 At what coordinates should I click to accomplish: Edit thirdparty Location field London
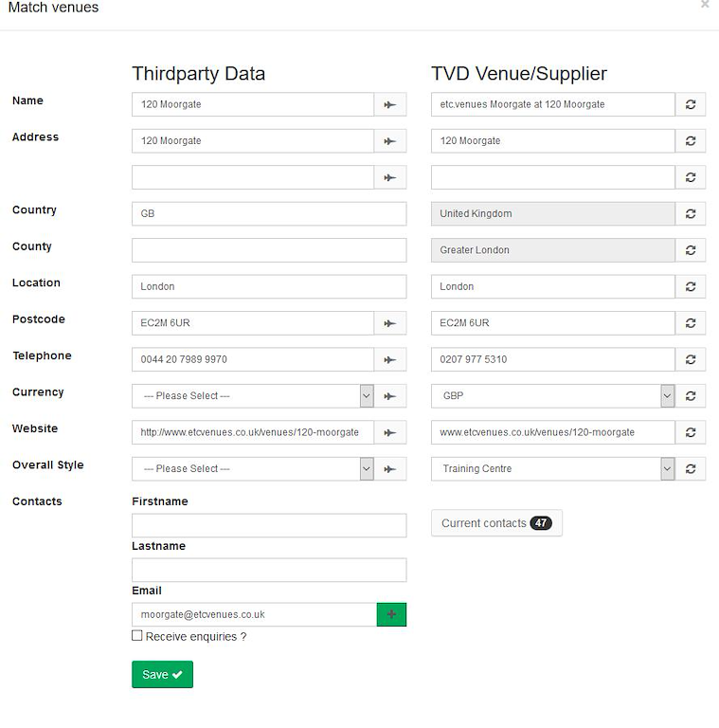pyautogui.click(x=269, y=287)
